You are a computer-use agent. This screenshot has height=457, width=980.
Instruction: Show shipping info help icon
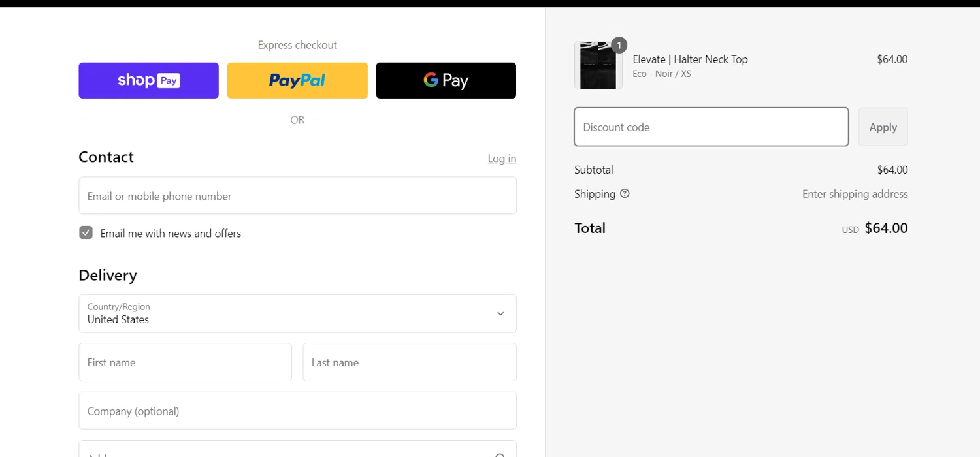pos(625,194)
